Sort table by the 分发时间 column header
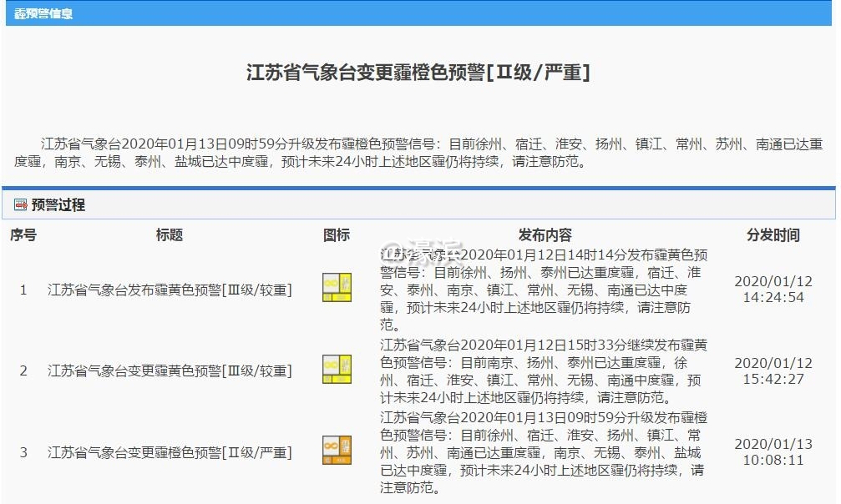 773,236
